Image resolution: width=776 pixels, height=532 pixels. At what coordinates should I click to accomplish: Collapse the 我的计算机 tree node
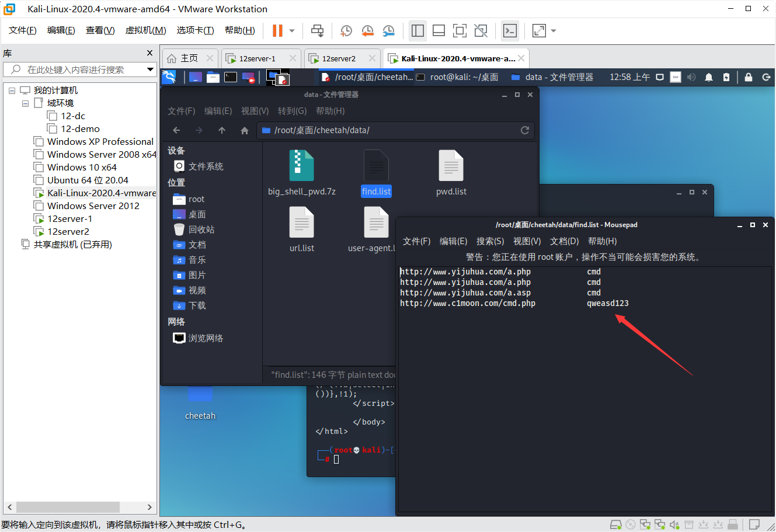(x=12, y=91)
